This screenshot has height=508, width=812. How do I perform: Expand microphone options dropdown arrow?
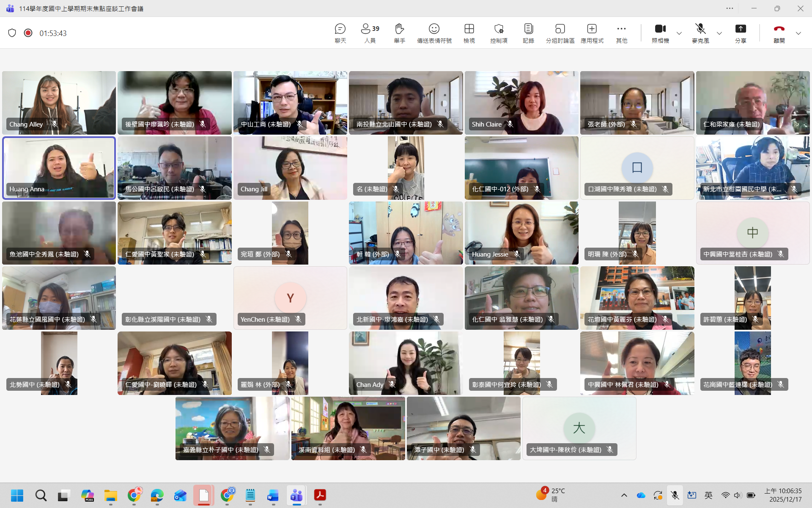tap(719, 33)
